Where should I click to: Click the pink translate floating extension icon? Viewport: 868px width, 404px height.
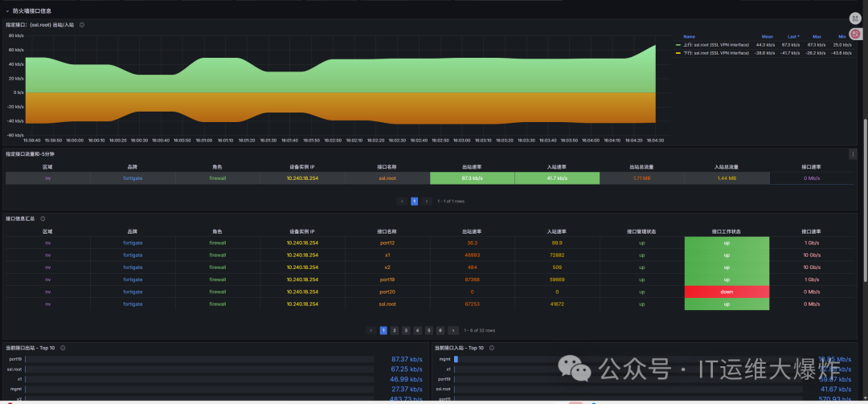click(x=855, y=34)
